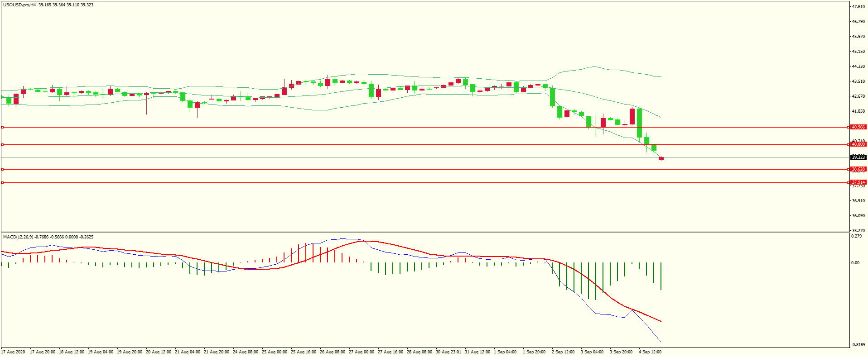Click the 31 Aug 12:00 time label
The width and height of the screenshot is (868, 357).
click(x=477, y=352)
